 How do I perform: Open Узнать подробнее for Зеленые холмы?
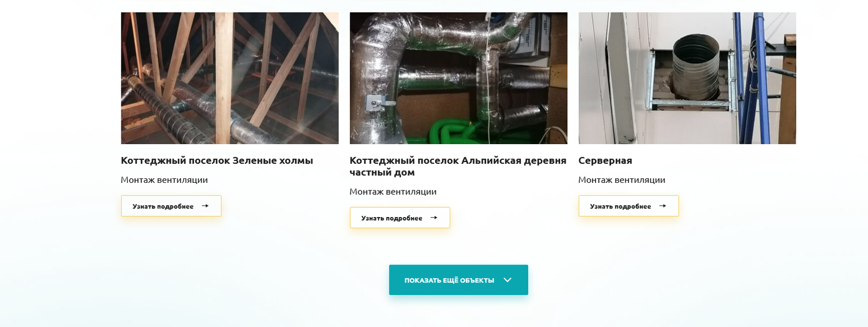[171, 206]
